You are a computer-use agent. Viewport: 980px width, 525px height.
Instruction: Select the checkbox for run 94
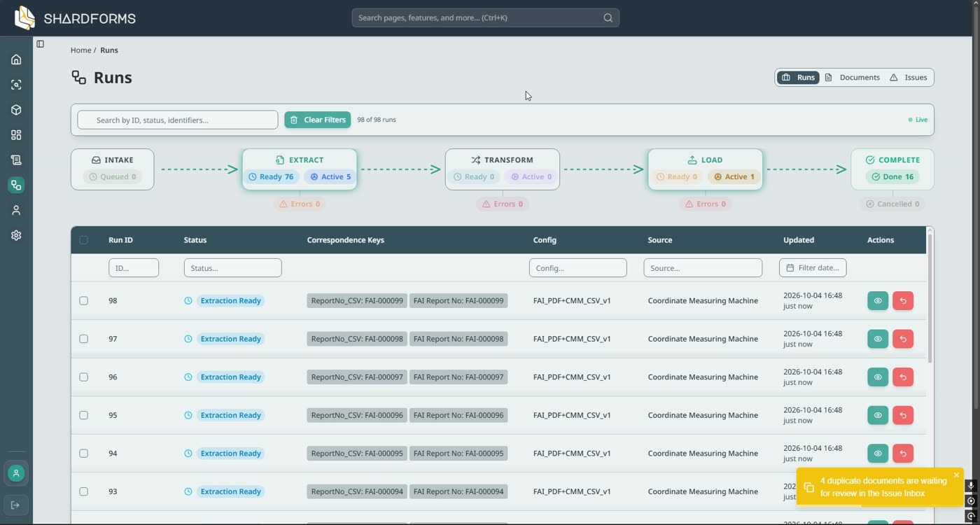point(83,454)
